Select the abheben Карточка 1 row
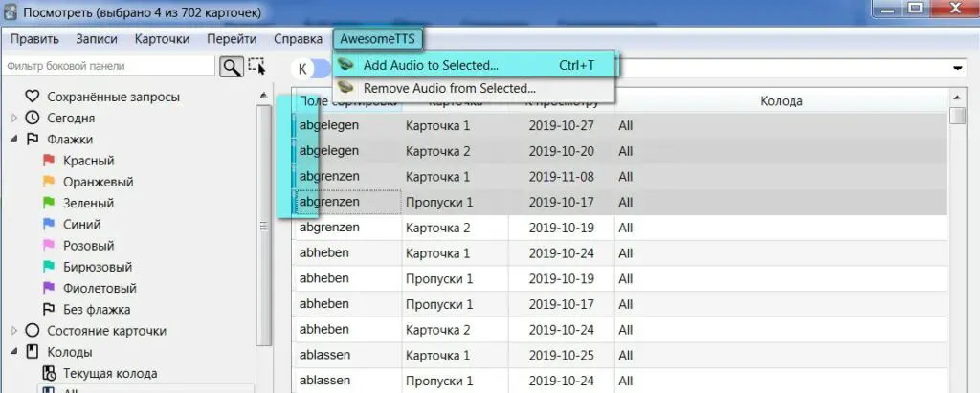980x393 pixels. click(x=619, y=253)
